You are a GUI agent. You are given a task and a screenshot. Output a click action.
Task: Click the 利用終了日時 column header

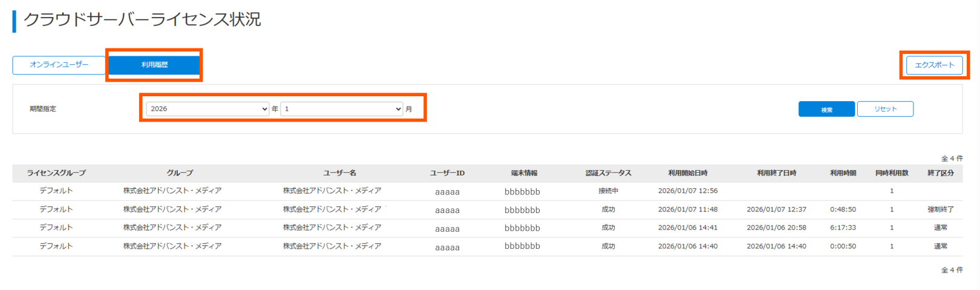(776, 173)
